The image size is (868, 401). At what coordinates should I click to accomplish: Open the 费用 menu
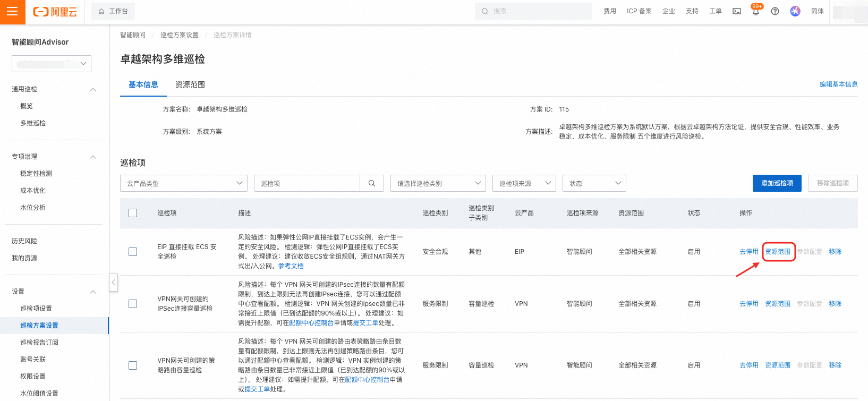click(x=610, y=11)
